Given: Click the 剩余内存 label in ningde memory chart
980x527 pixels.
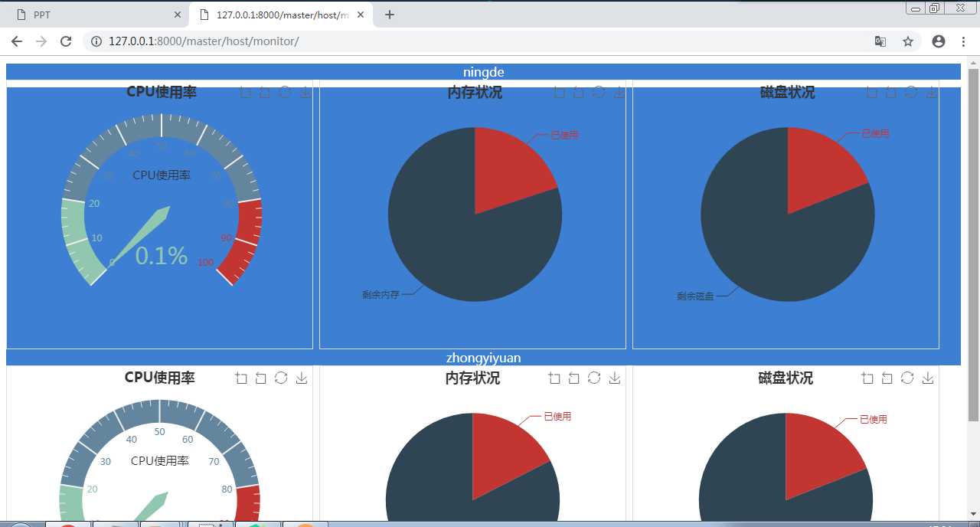Looking at the screenshot, I should [x=381, y=295].
